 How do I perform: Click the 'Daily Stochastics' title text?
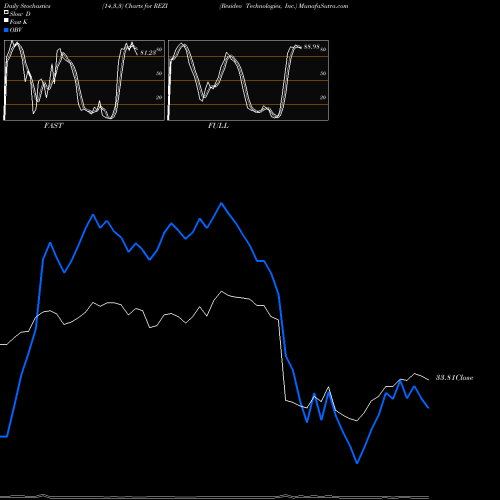click(x=27, y=6)
